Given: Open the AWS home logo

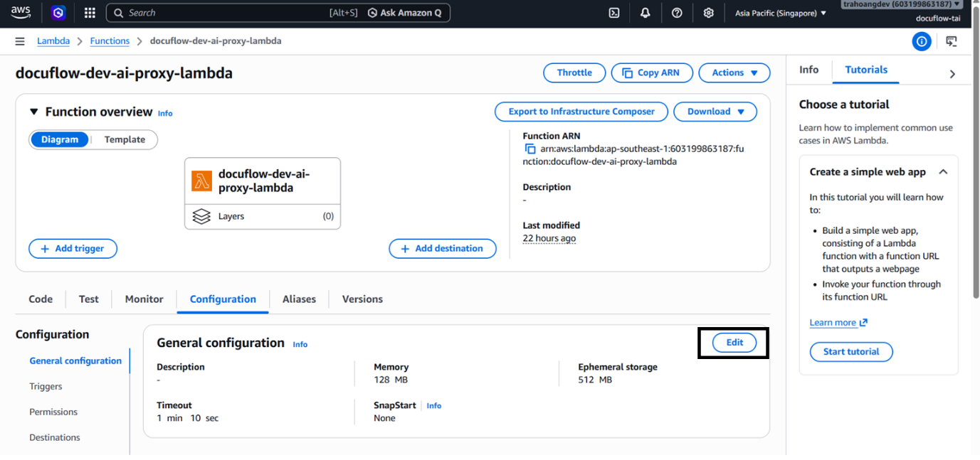Looking at the screenshot, I should pos(21,12).
